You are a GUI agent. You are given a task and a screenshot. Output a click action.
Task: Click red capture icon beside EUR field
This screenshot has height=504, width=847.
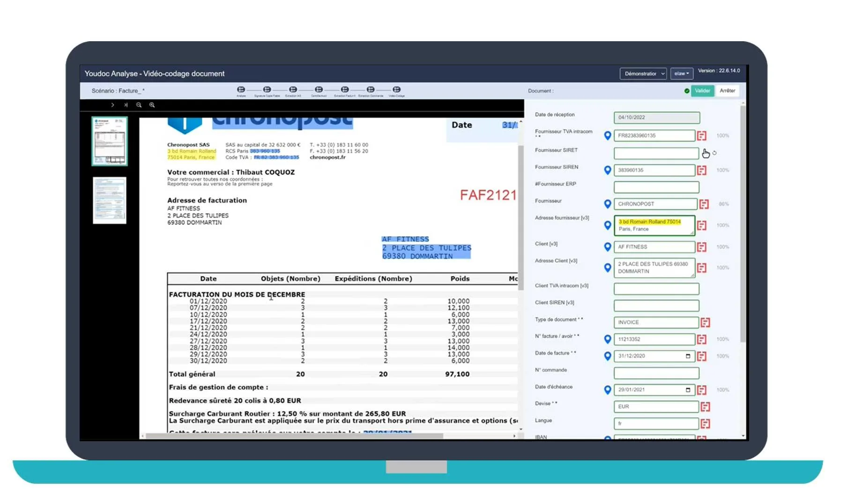tap(705, 407)
